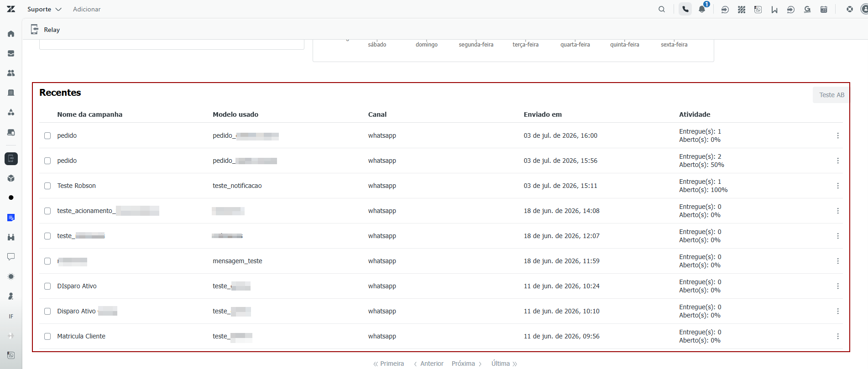Click the Matricula Cliente campaign name
The height and width of the screenshot is (369, 868).
(81, 336)
